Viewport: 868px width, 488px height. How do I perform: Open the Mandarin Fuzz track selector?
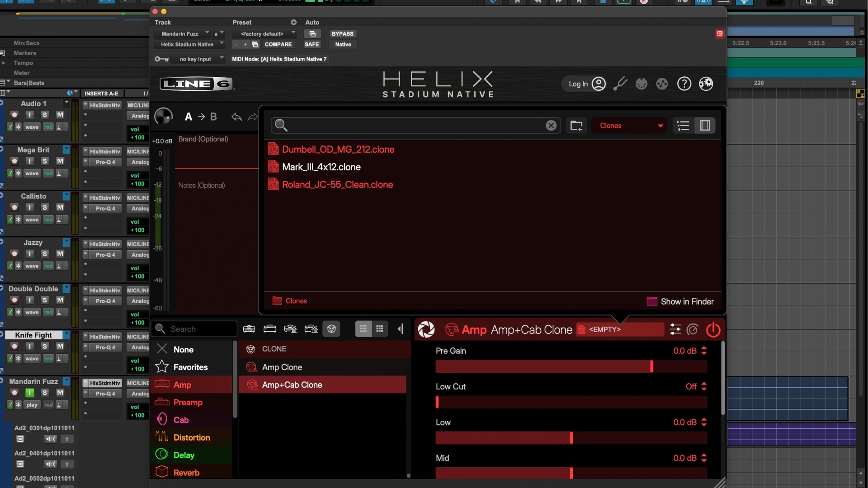pos(182,34)
